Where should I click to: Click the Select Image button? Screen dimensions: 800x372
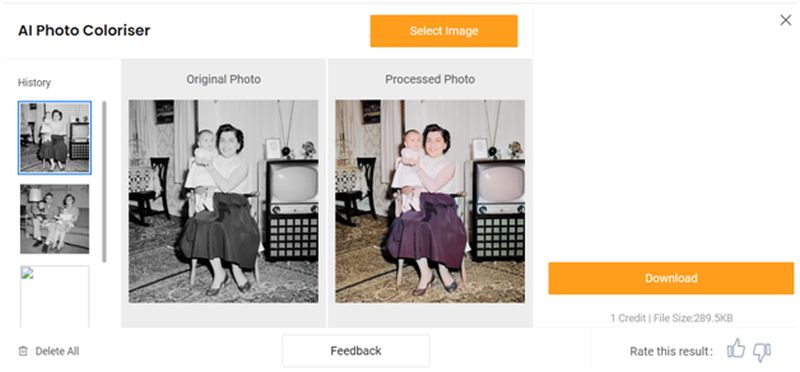(x=444, y=31)
